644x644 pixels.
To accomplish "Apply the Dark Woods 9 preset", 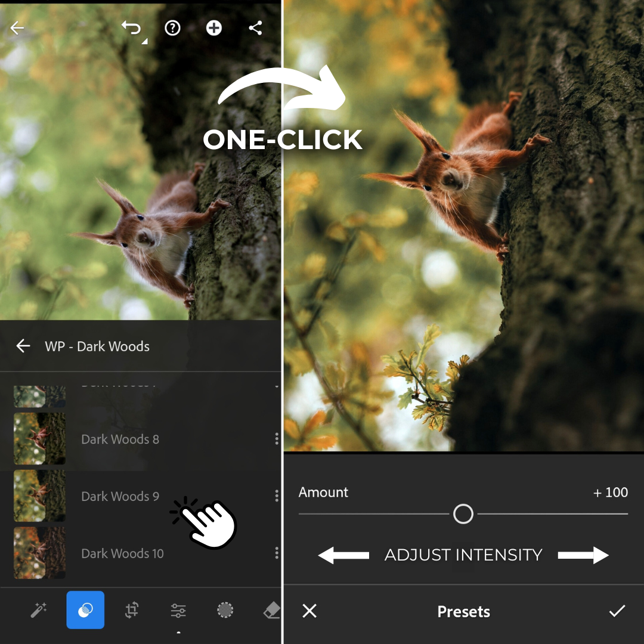I will coord(120,496).
